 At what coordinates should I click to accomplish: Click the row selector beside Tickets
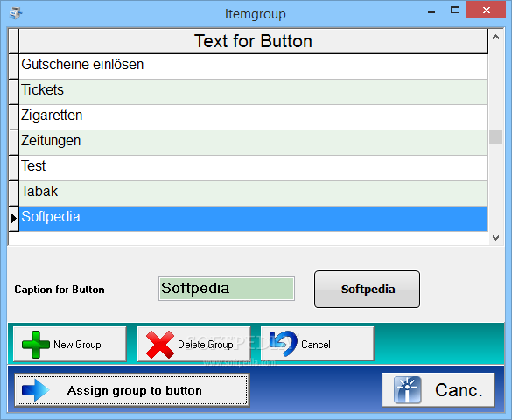coord(13,92)
